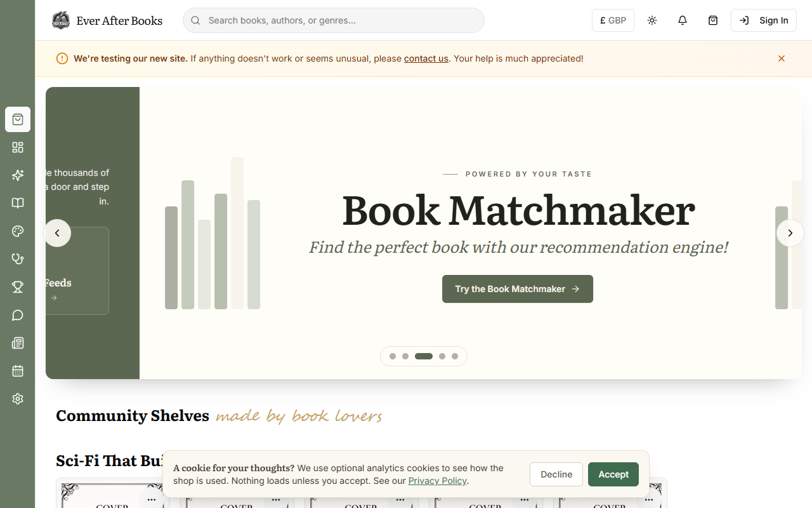Select the paint palette icon in sidebar

pos(18,231)
